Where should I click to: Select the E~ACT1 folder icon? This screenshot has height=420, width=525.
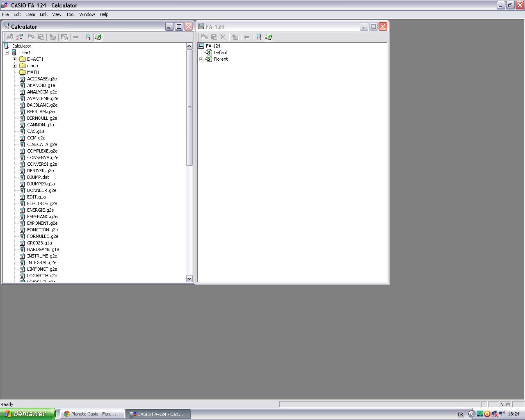(23, 59)
